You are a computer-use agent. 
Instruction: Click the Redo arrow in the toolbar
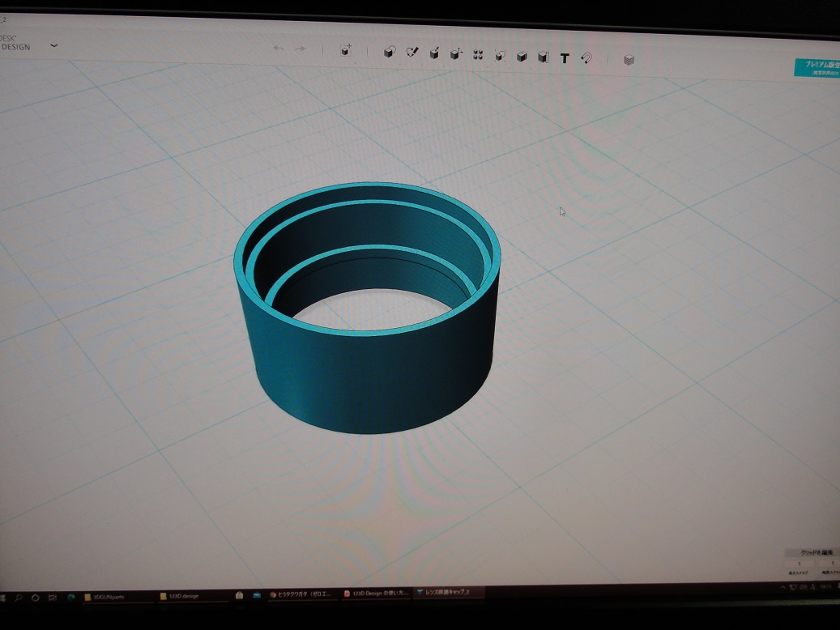[300, 49]
